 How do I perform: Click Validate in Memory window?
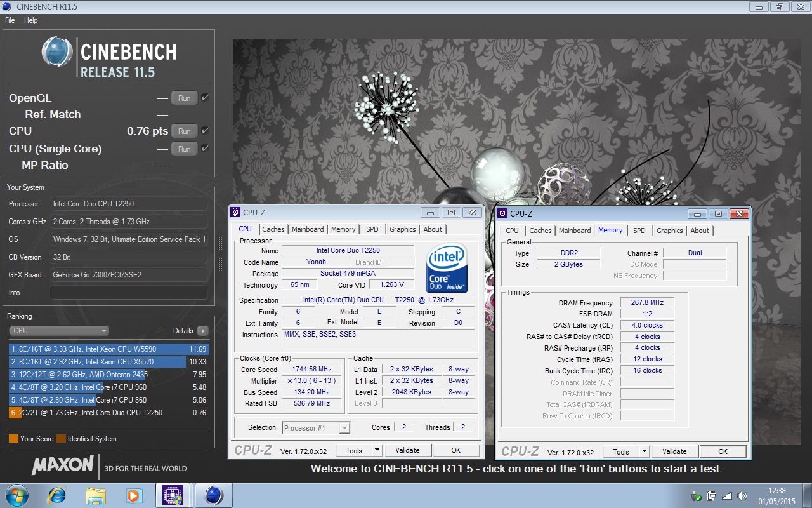coord(674,451)
